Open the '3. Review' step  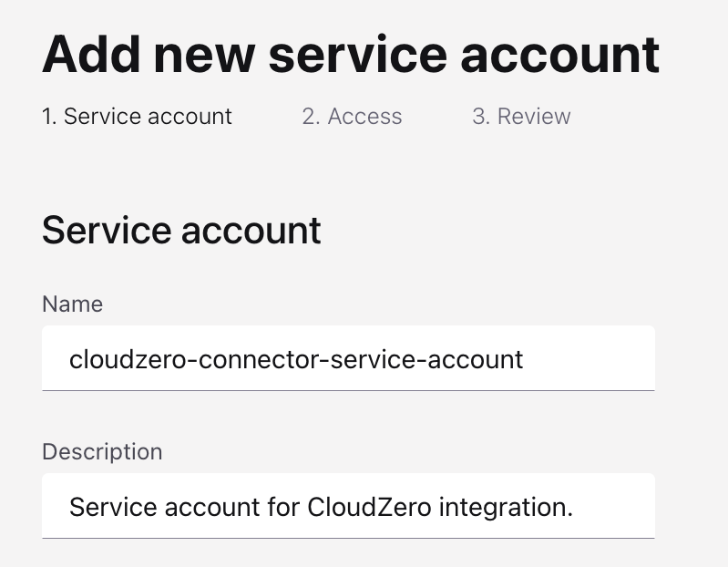(x=521, y=116)
